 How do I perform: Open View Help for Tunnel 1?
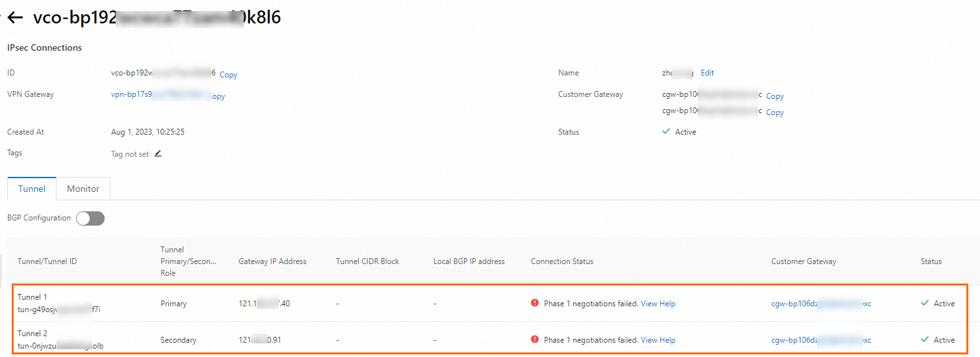[x=658, y=304]
